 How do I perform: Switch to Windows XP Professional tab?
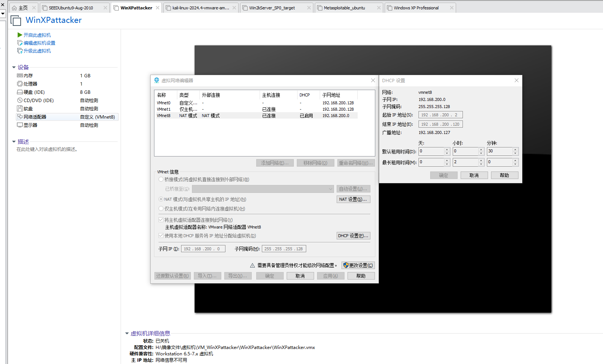[x=420, y=8]
